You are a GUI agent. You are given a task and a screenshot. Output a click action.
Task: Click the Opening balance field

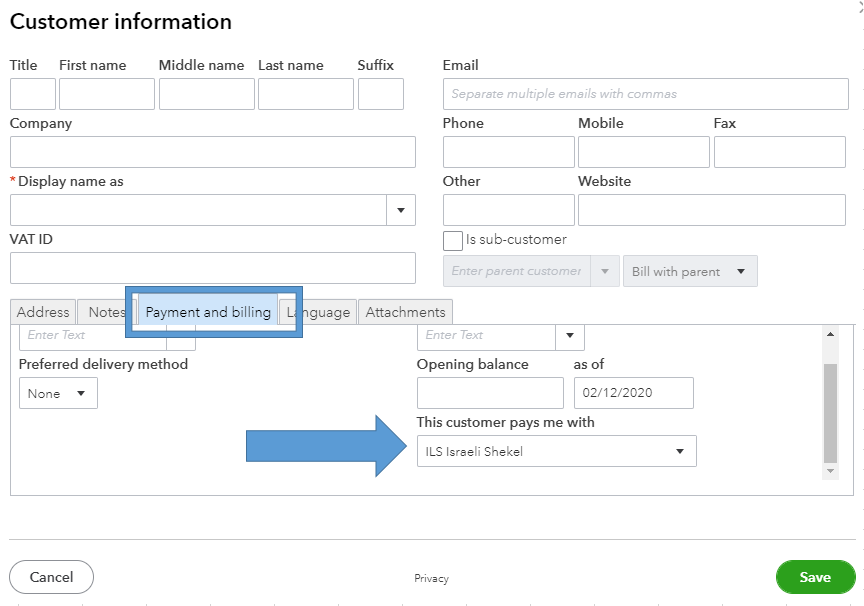click(490, 393)
